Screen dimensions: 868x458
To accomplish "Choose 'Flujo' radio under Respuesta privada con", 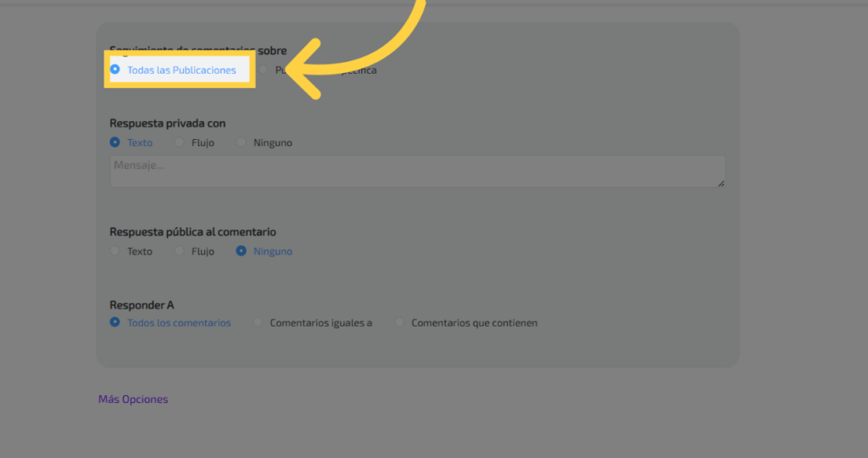I will (179, 142).
